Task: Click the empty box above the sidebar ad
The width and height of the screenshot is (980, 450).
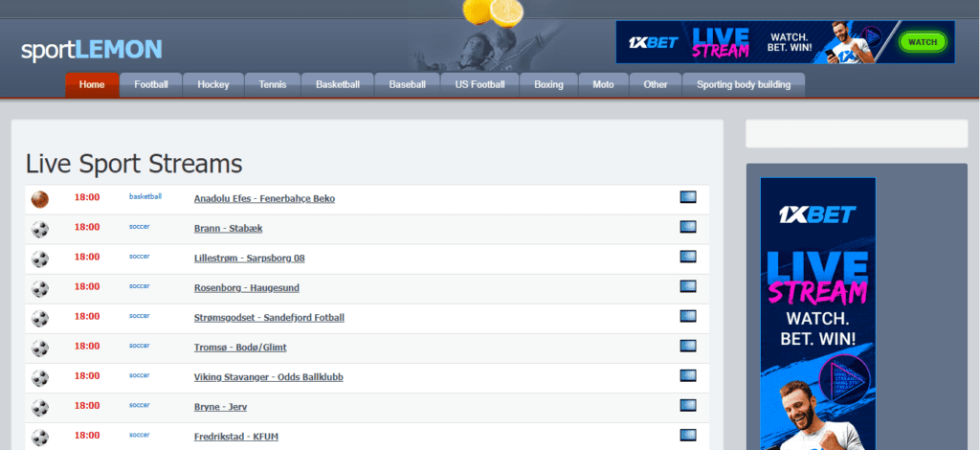Action: click(857, 134)
